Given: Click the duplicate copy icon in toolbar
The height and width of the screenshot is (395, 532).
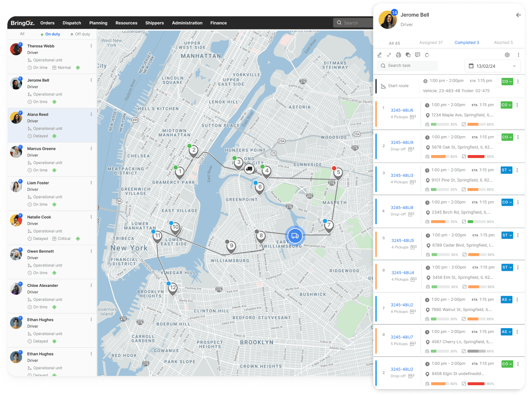Looking at the screenshot, I should click(408, 55).
